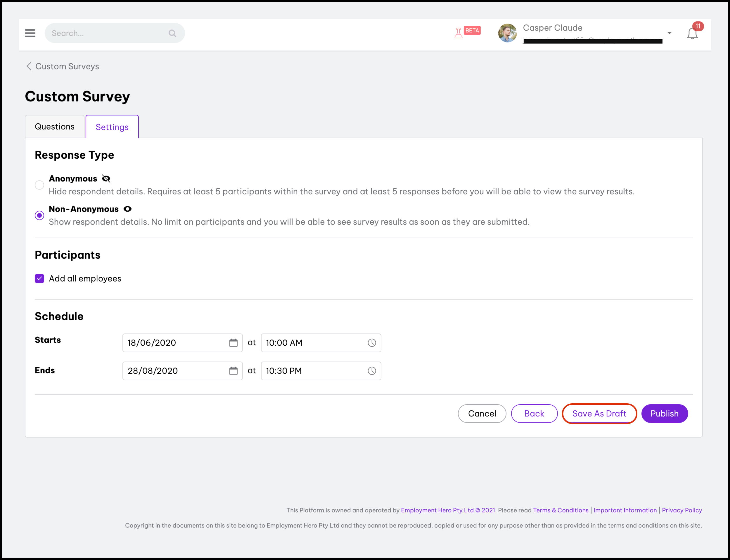Click in the Search field

(107, 33)
